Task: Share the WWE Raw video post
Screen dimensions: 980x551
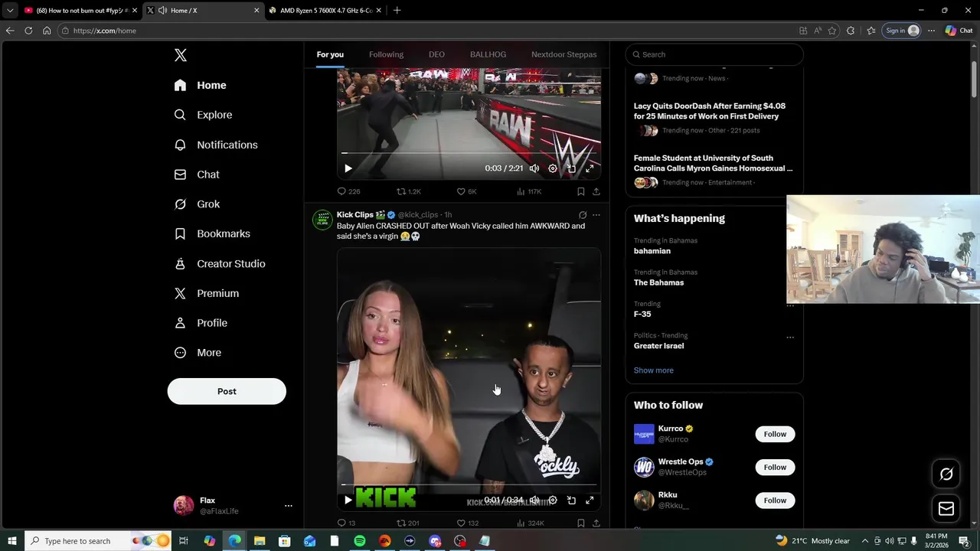Action: point(596,191)
